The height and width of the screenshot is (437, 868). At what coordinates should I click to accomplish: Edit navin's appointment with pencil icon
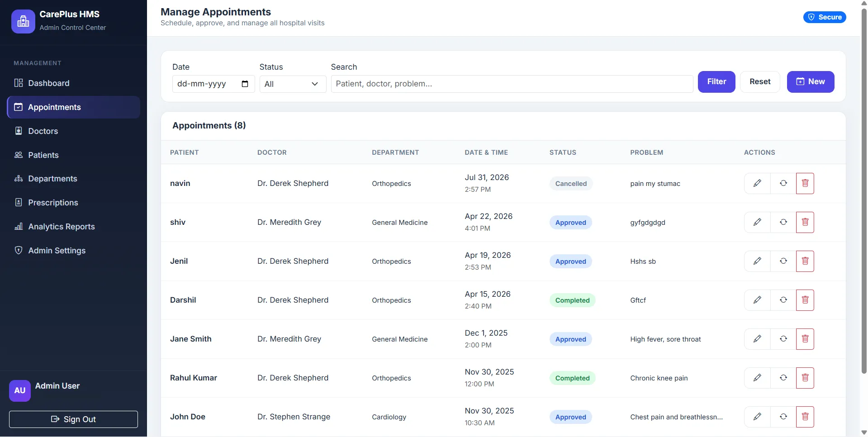[757, 183]
